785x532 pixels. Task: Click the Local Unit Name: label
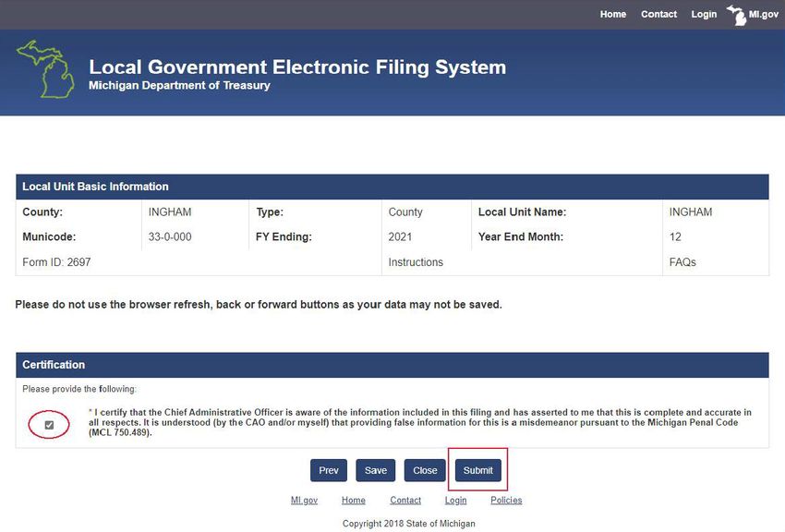(522, 212)
